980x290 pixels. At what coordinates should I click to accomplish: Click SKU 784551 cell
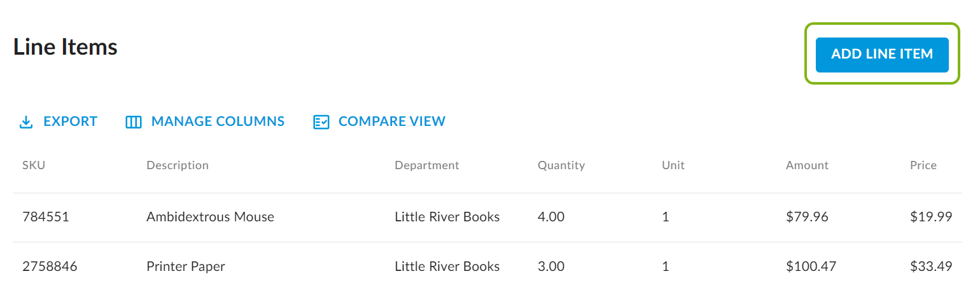pyautogui.click(x=45, y=217)
